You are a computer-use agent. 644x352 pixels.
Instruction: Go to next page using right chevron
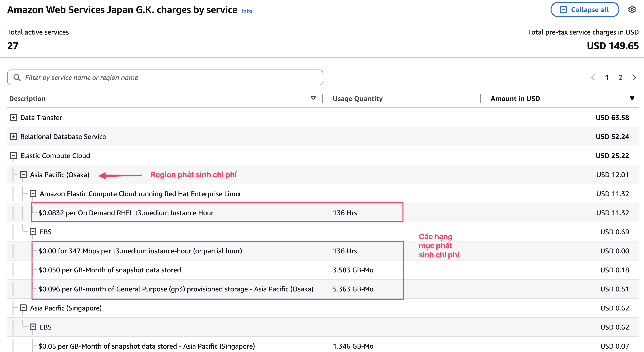[x=634, y=77]
